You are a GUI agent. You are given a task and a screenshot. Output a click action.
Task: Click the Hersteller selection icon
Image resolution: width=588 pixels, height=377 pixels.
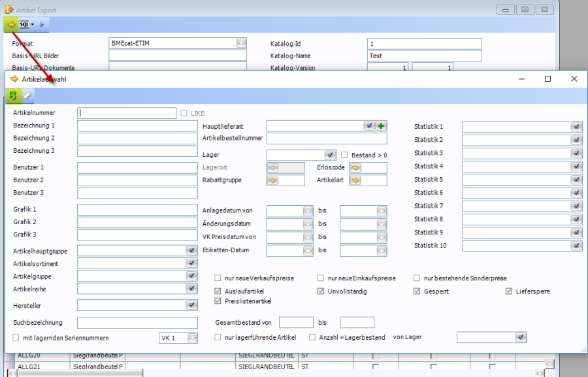tap(191, 304)
